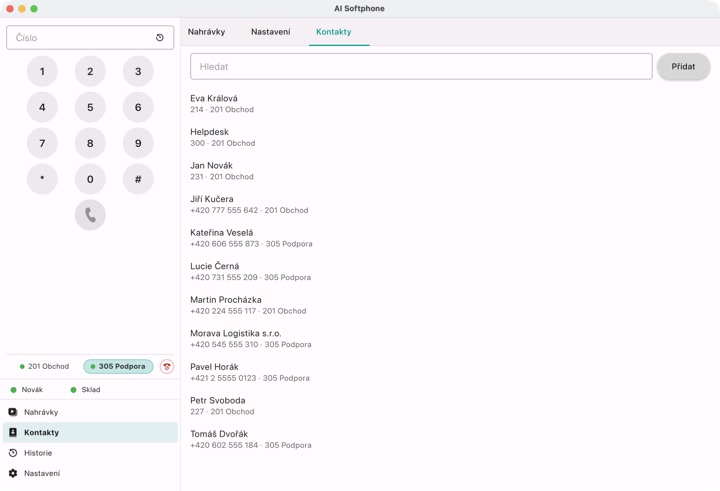This screenshot has width=720, height=491.
Task: Select contact Pavel Horák
Action: (x=450, y=372)
